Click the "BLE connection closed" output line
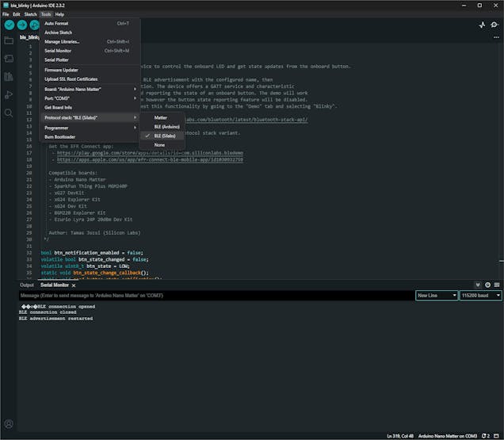Viewport: 504px width, 440px height. [48, 312]
